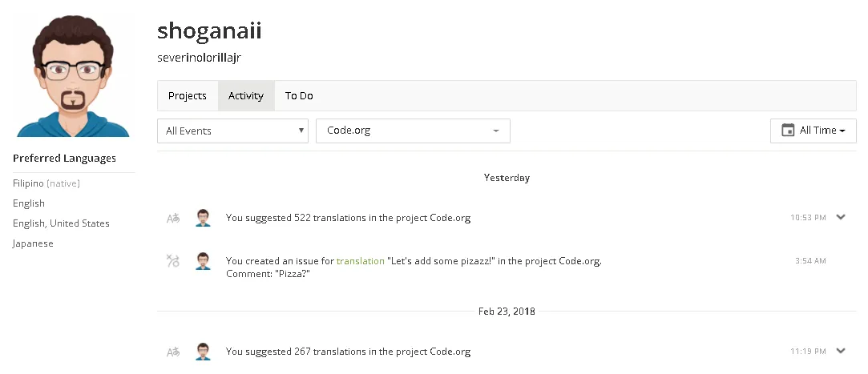
Task: Open the green translation link
Action: pyautogui.click(x=361, y=261)
